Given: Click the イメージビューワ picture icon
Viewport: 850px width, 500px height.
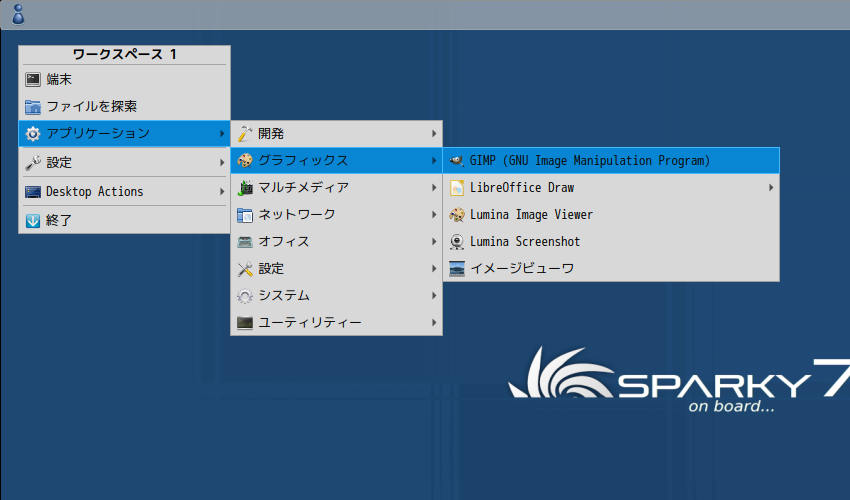Looking at the screenshot, I should 457,268.
